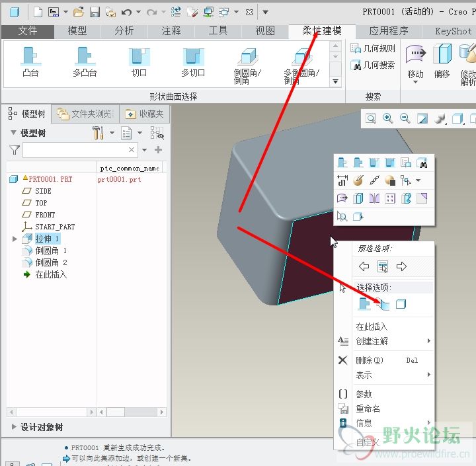Click the previous preselection left arrow
This screenshot has width=476, height=466.
[364, 266]
